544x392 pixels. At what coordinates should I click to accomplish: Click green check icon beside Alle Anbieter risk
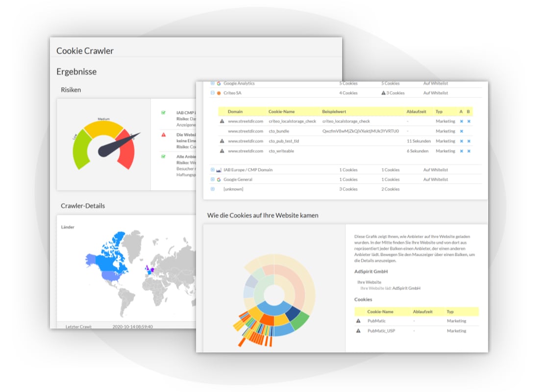[163, 156]
